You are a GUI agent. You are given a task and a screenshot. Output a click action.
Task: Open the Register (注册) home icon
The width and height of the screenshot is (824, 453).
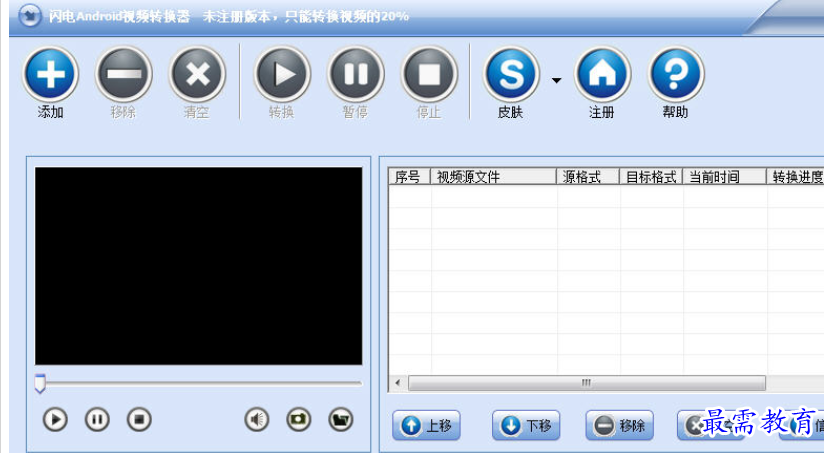click(x=602, y=74)
